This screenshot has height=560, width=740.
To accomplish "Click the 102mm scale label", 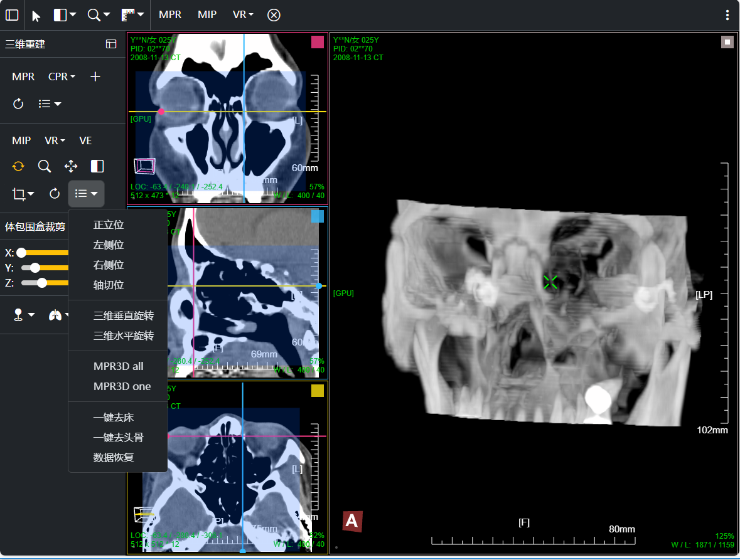I will pyautogui.click(x=712, y=430).
